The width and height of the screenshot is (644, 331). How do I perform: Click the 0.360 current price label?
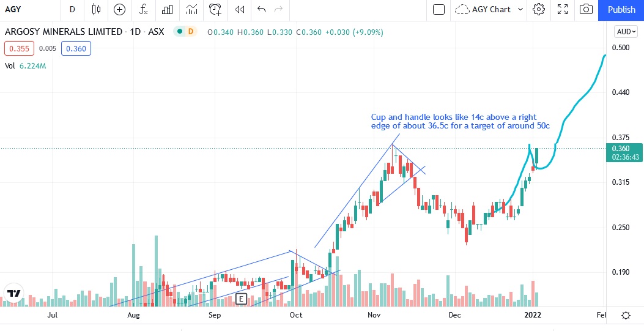pos(624,152)
